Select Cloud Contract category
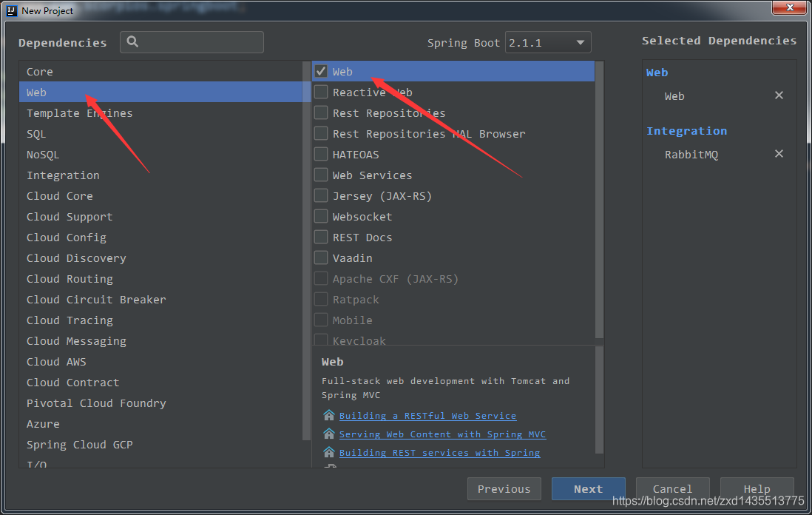Image resolution: width=812 pixels, height=515 pixels. (x=160, y=383)
